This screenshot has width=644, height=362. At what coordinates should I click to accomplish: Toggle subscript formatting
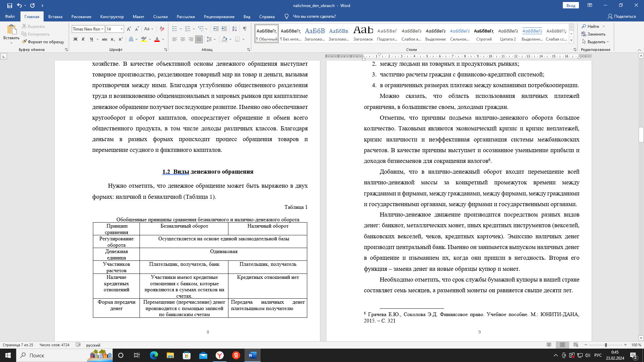[x=113, y=39]
